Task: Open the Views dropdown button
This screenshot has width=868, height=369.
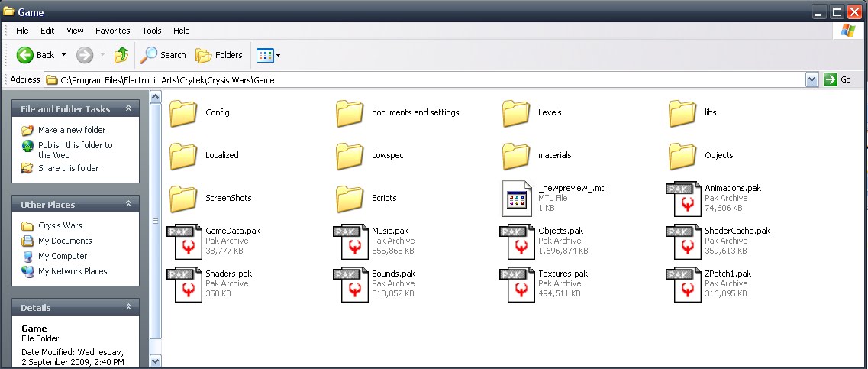Action: (x=269, y=55)
